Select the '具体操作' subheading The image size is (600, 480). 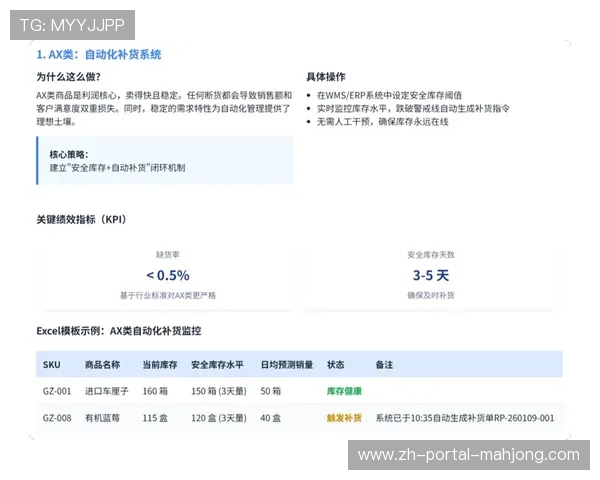[326, 77]
